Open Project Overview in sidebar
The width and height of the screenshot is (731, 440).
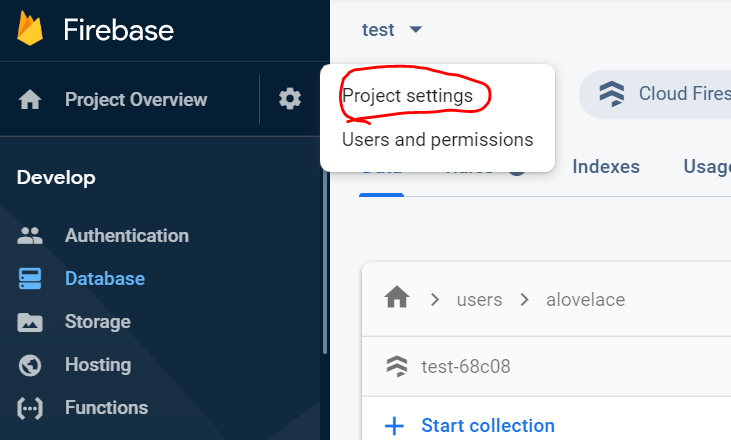pyautogui.click(x=136, y=99)
